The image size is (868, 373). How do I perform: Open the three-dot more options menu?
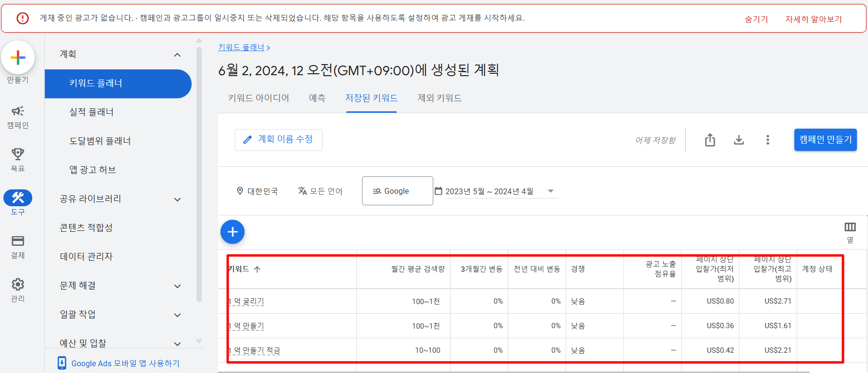[768, 140]
